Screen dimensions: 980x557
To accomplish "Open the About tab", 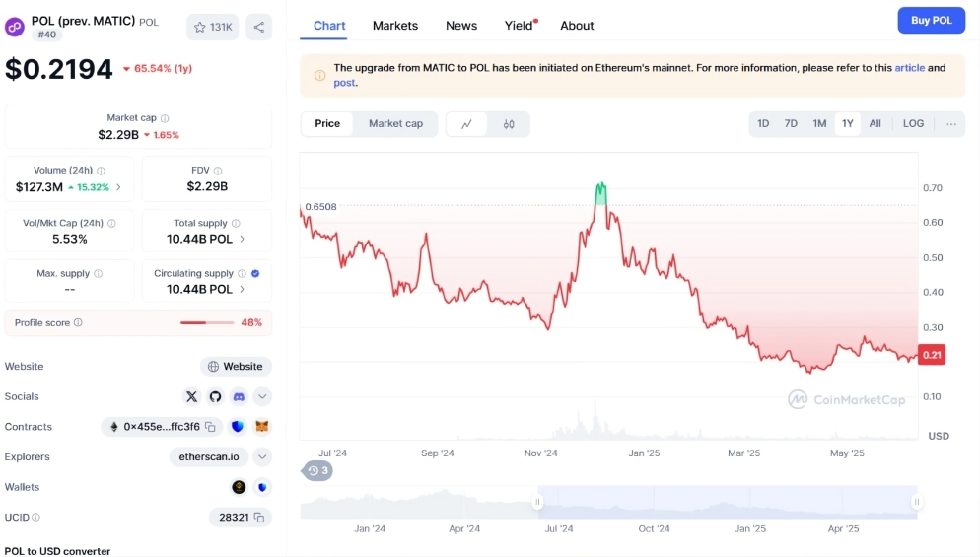I will (577, 26).
